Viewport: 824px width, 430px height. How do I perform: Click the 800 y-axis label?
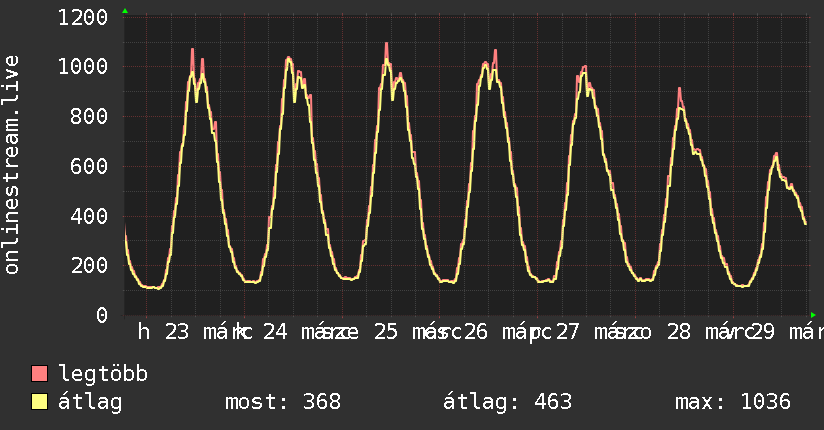click(89, 117)
